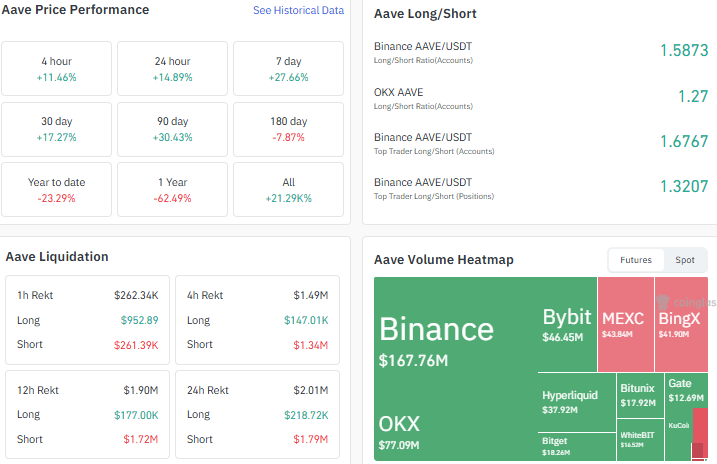Click the 1h Rekt total $262.34K
The width and height of the screenshot is (717, 464).
pyautogui.click(x=136, y=295)
